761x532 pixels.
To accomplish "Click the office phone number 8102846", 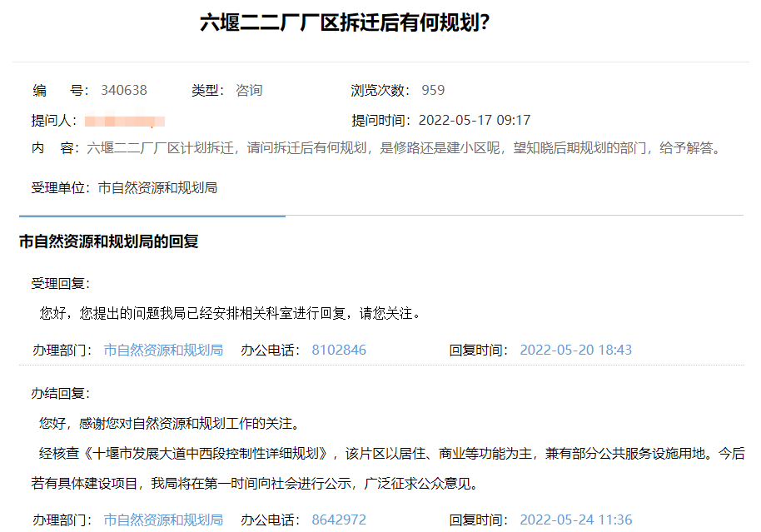I will tap(339, 350).
